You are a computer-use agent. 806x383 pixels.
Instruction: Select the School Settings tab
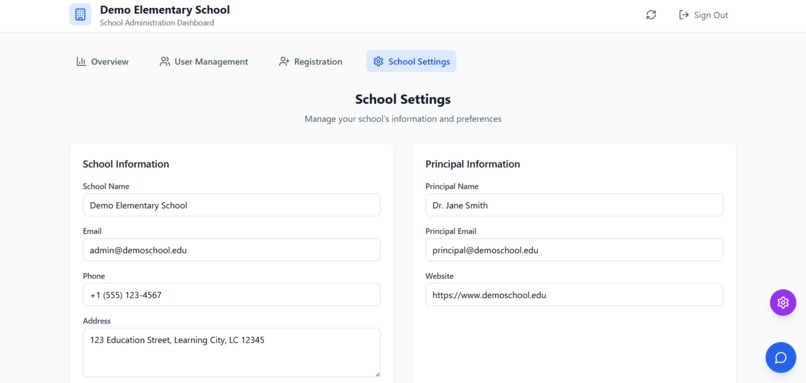click(x=411, y=62)
